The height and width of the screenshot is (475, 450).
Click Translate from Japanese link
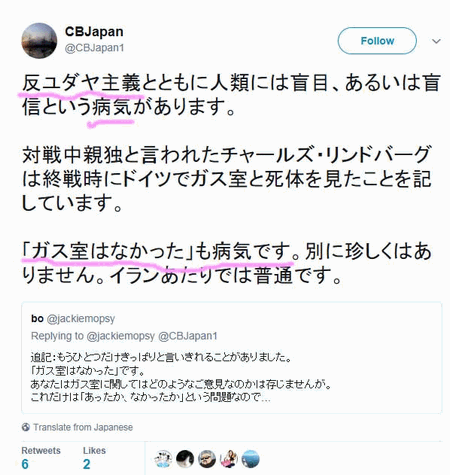(x=83, y=427)
